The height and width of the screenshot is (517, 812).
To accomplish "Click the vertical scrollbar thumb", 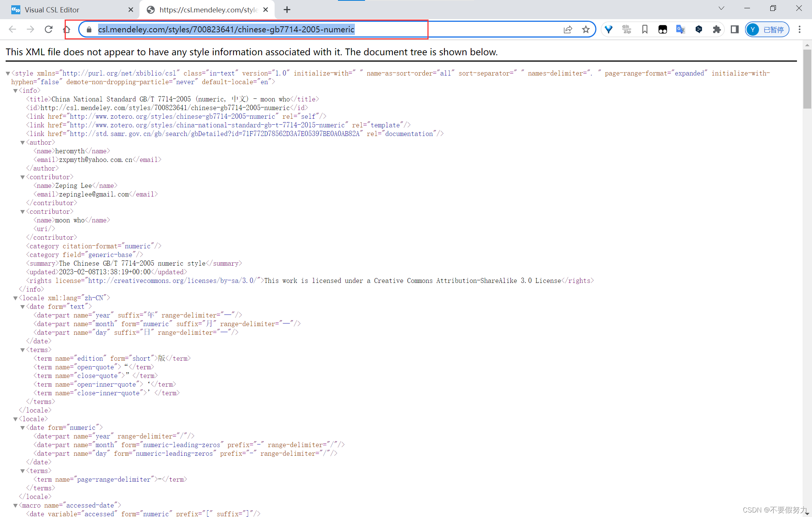I will (807, 79).
